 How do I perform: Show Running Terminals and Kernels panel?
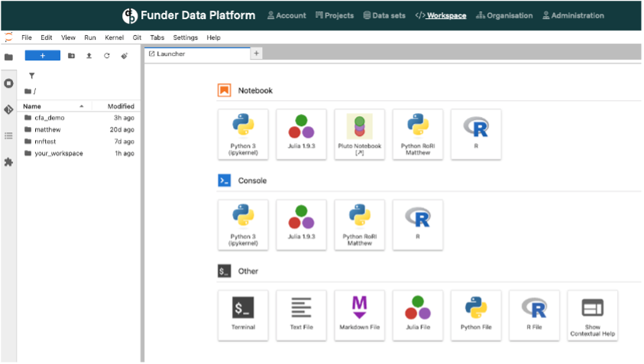pos(8,83)
